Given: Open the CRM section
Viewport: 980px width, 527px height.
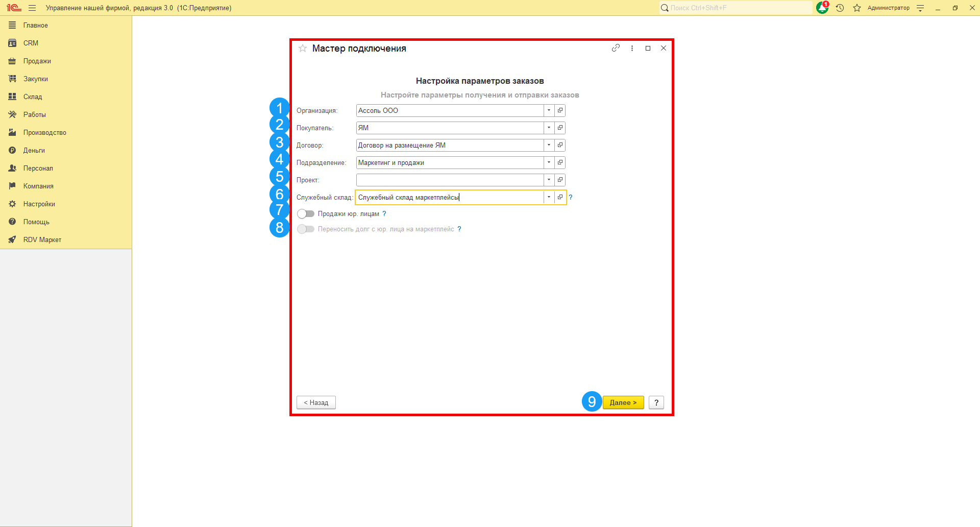Looking at the screenshot, I should pyautogui.click(x=66, y=43).
